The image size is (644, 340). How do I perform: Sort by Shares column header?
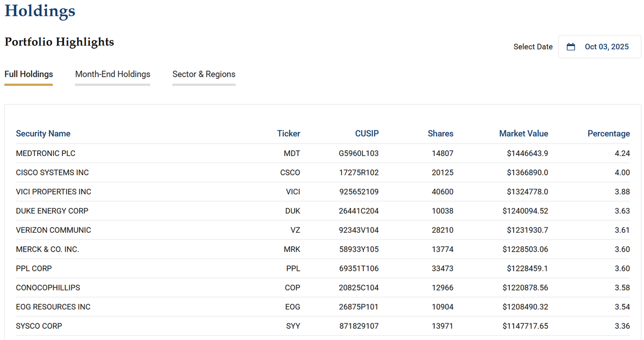441,134
